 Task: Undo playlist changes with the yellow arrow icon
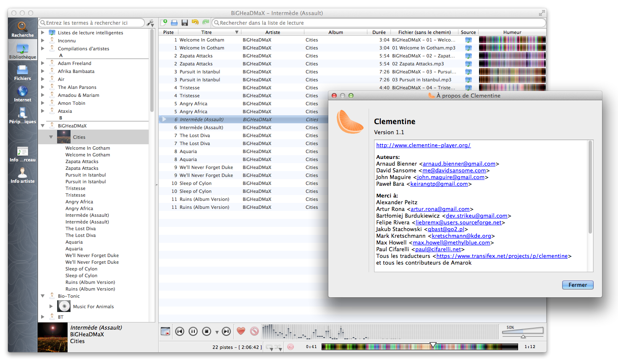pos(195,22)
